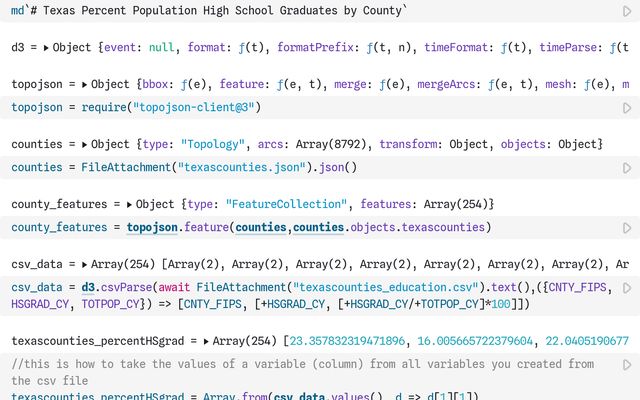Expand the county_features FeatureCollection object
Screen dimensions: 640x400
coord(129,204)
